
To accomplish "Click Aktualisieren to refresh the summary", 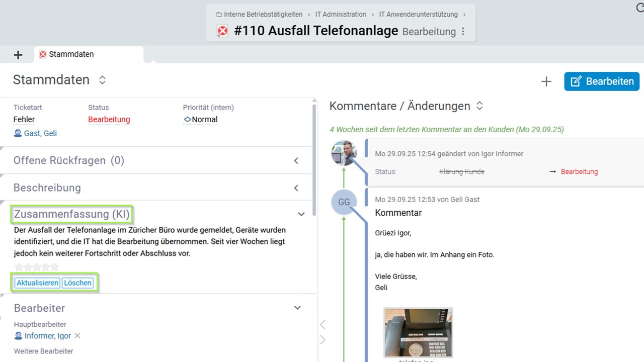I will [x=37, y=283].
